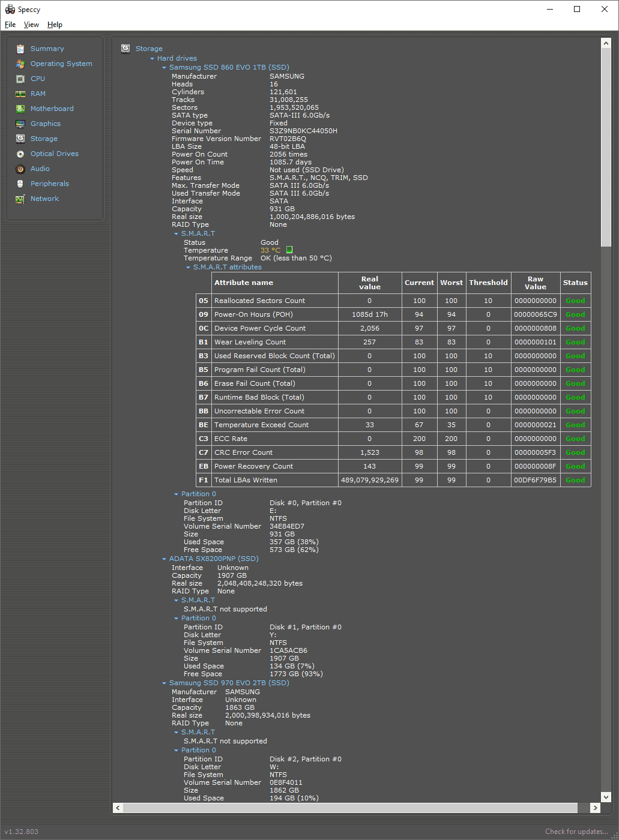The height and width of the screenshot is (840, 619).
Task: Click the RAM module icon
Action: 20,94
